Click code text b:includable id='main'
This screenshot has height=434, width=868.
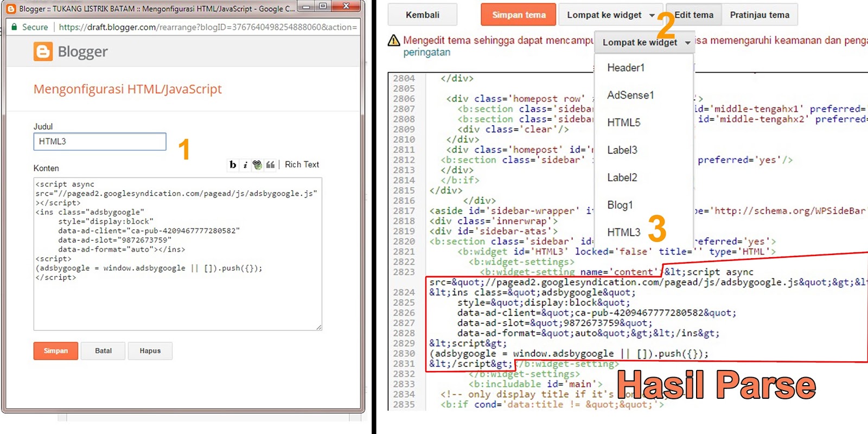click(535, 384)
